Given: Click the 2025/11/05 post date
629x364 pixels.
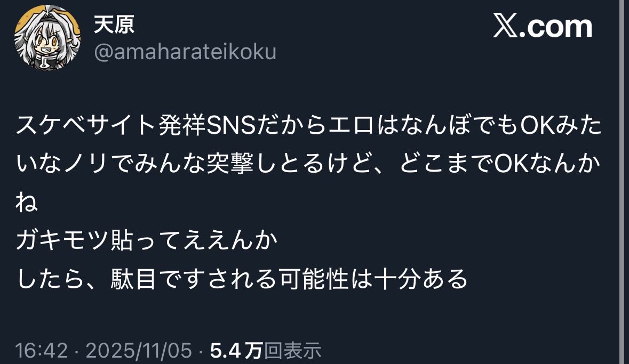Looking at the screenshot, I should (139, 350).
